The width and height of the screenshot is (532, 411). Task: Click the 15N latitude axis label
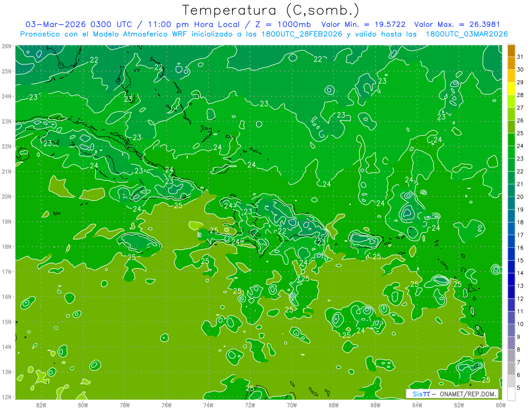tap(6, 322)
